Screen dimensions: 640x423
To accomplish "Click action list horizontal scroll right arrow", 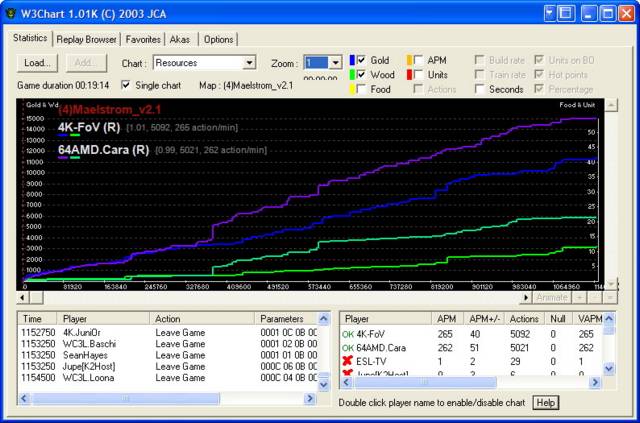I will pyautogui.click(x=310, y=398).
